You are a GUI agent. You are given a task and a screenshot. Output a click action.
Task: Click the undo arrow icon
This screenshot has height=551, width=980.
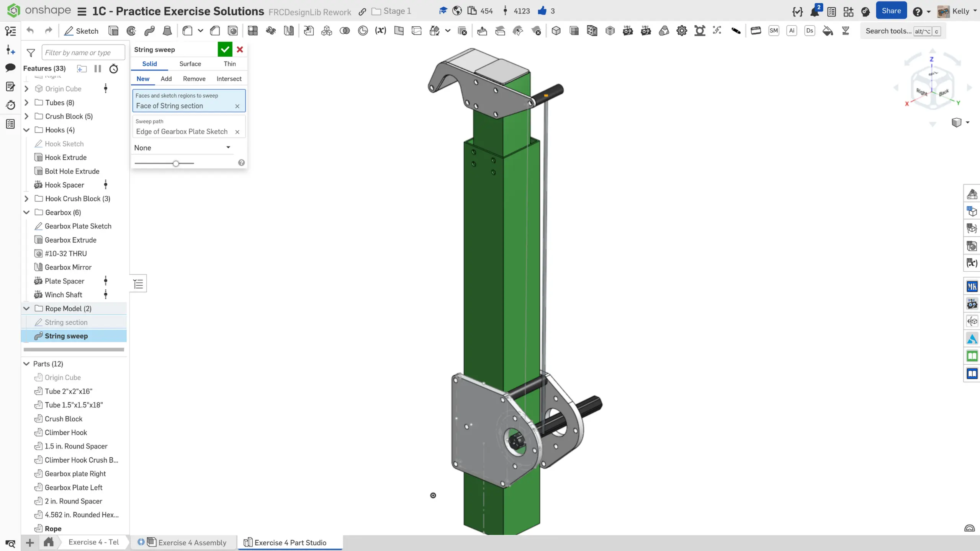click(30, 31)
